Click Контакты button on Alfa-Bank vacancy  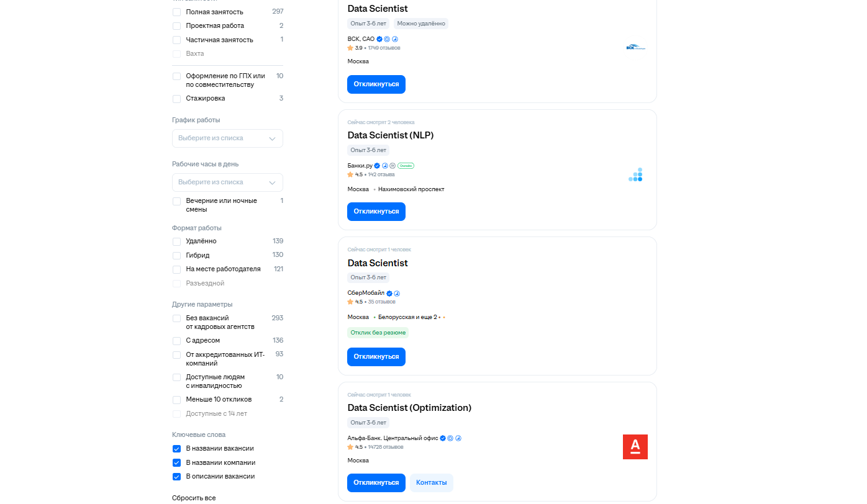431,483
